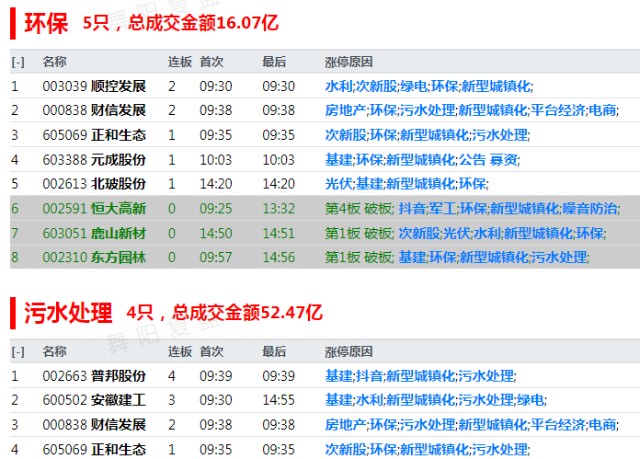Screen dimensions: 640x459
Task: Sort 环保 table by 名称 column
Action: tap(54, 62)
